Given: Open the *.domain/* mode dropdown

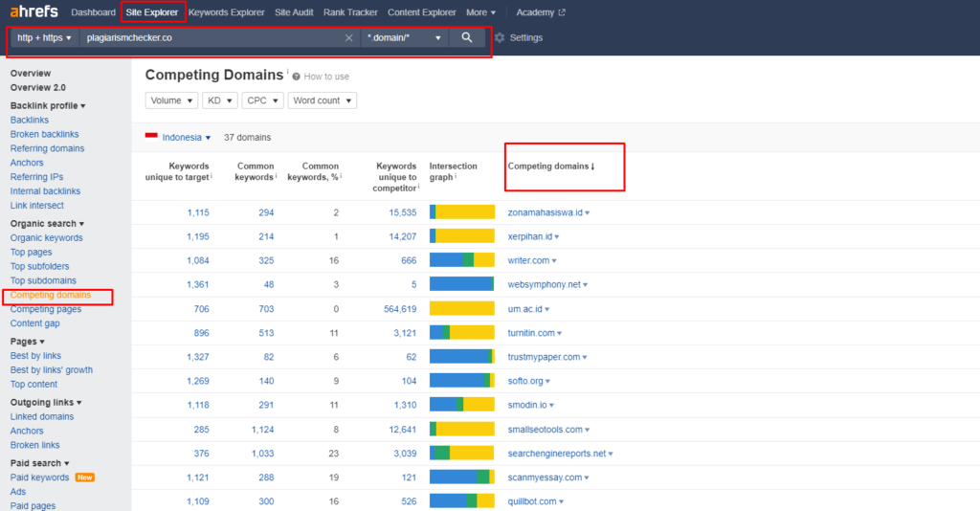Looking at the screenshot, I should click(x=405, y=37).
